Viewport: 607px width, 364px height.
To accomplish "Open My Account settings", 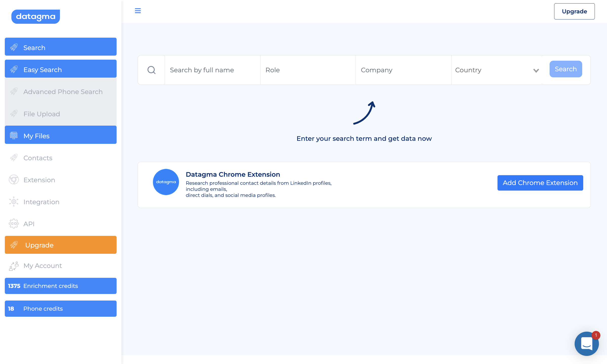I will (42, 266).
